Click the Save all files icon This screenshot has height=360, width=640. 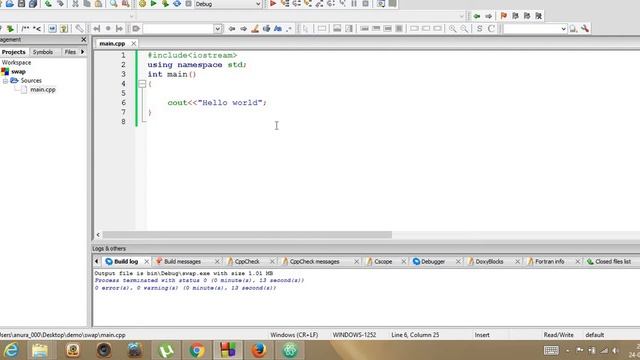(x=33, y=4)
